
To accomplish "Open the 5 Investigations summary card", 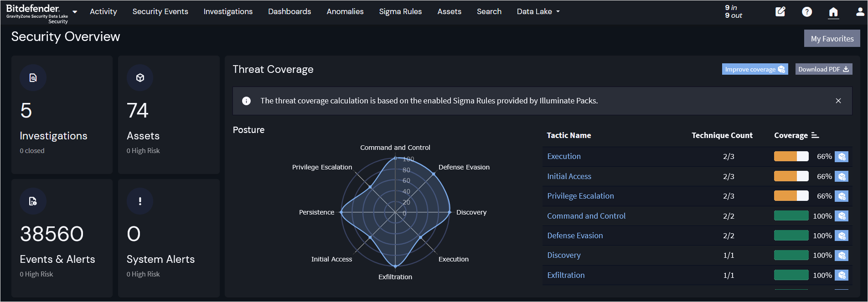I will (62, 115).
